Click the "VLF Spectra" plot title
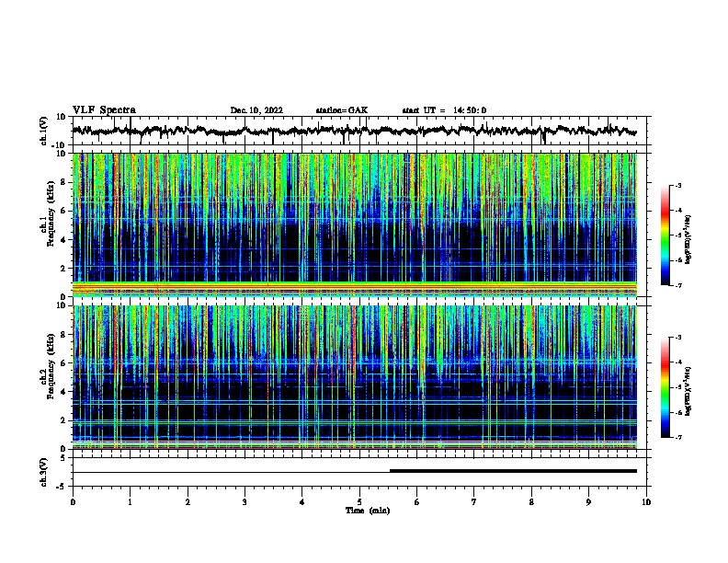Screen dimensions: 728x563 [104, 110]
